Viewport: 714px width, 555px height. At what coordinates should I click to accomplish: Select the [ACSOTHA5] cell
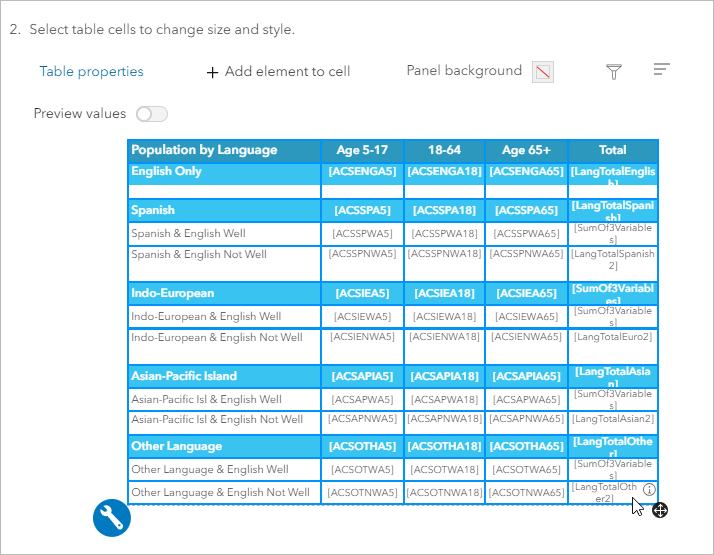coord(362,446)
